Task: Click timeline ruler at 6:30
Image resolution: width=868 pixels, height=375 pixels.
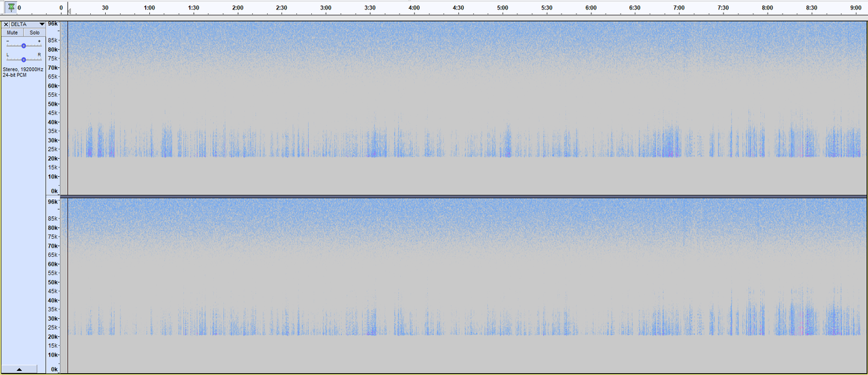Action: click(x=635, y=7)
